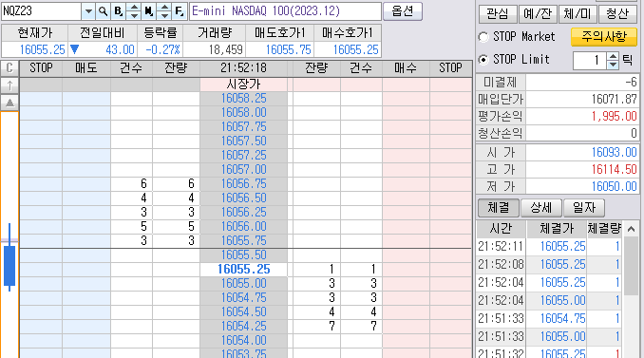This screenshot has width=644, height=358.
Task: Click the E-mini NASDAQ 100 name field
Action: [x=285, y=11]
